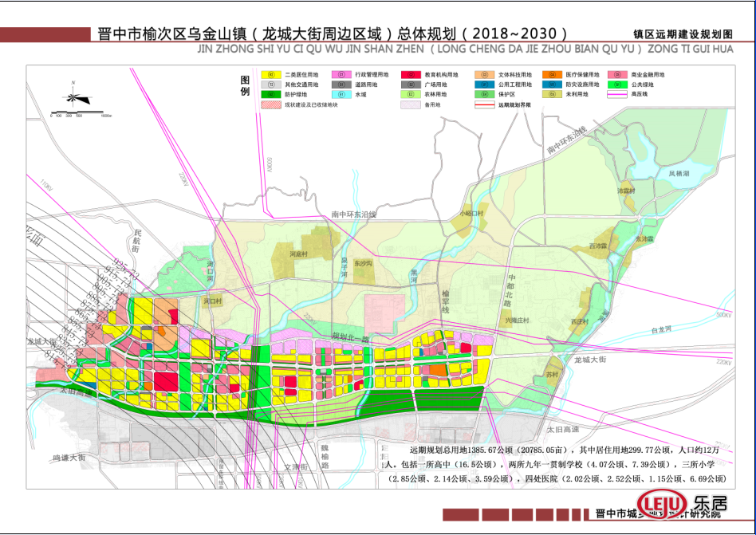756x535 pixels.
Task: Click the 兴隆庄村 village label
Action: click(x=517, y=320)
